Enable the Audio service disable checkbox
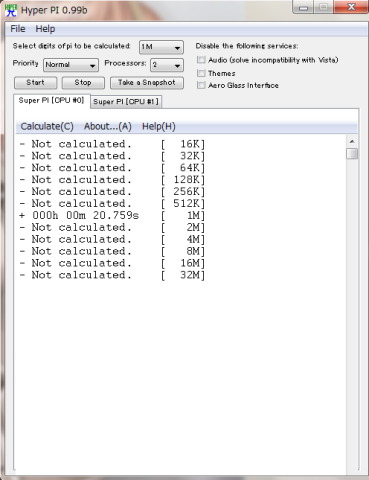369x480 pixels. [x=201, y=60]
